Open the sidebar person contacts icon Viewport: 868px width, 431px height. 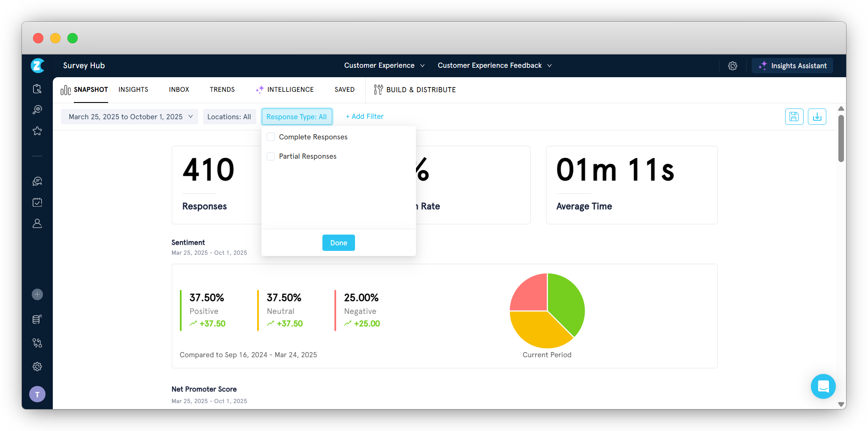[x=37, y=223]
